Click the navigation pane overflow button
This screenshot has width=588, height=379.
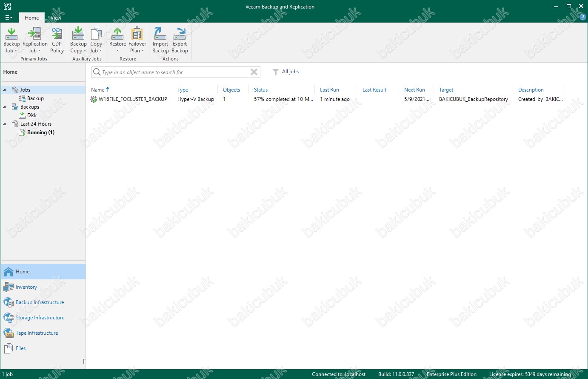click(84, 362)
